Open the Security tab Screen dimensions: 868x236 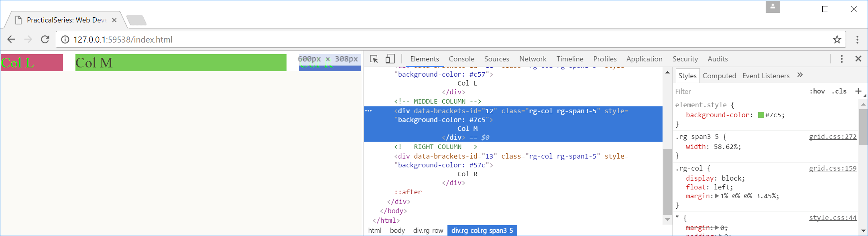(685, 59)
